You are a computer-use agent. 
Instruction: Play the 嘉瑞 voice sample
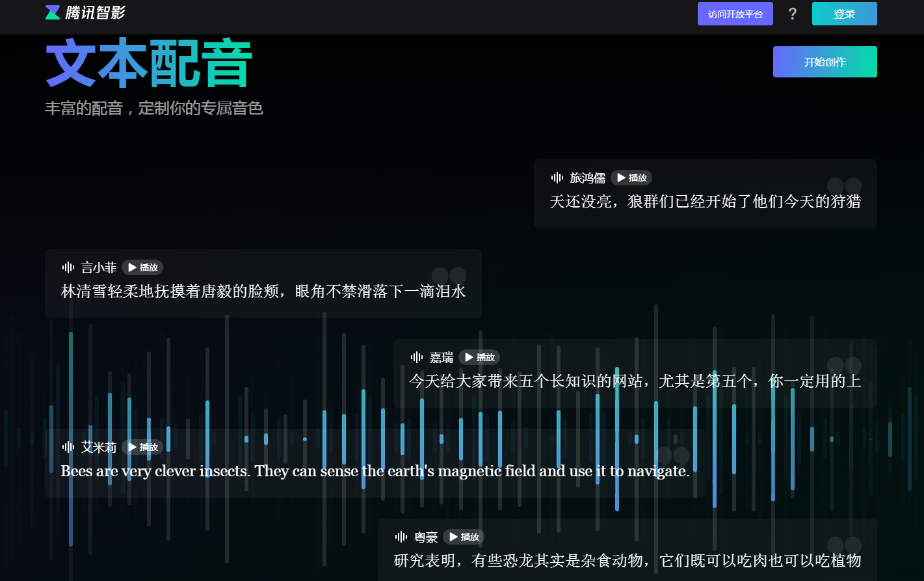pos(479,357)
